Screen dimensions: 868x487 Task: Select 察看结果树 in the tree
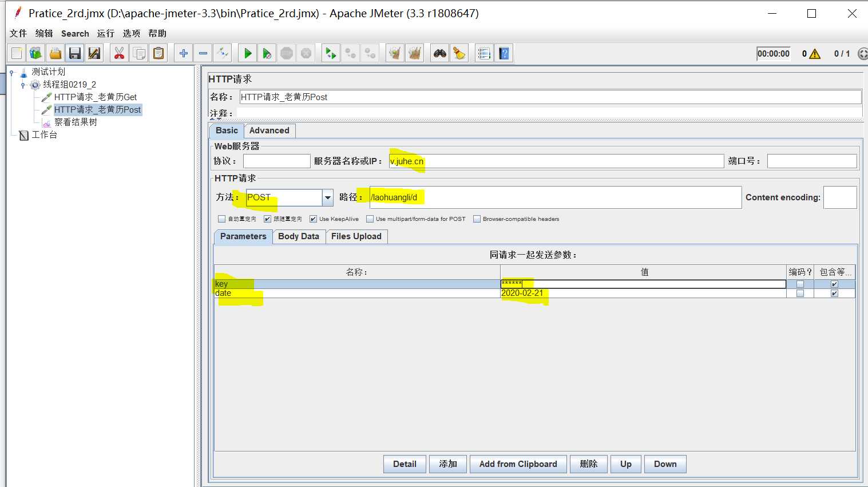coord(76,122)
